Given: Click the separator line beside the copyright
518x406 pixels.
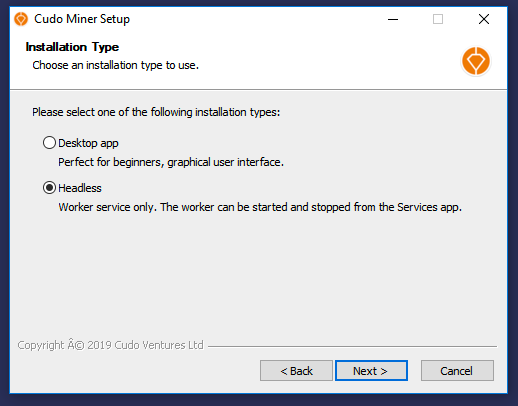Looking at the screenshot, I should pos(352,346).
